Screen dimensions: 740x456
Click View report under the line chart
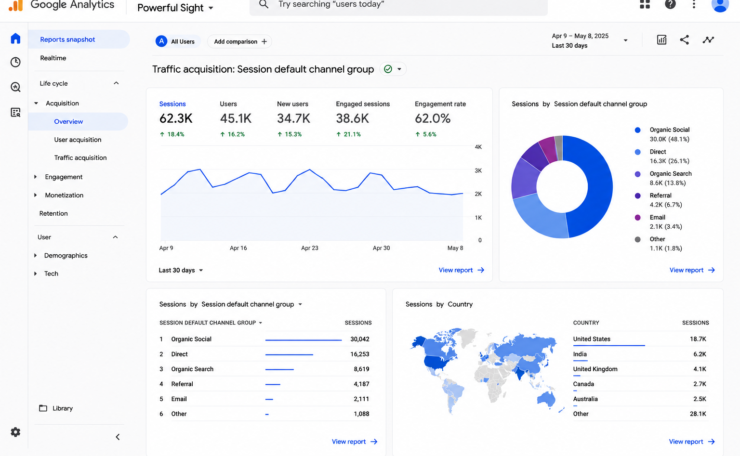tap(461, 270)
